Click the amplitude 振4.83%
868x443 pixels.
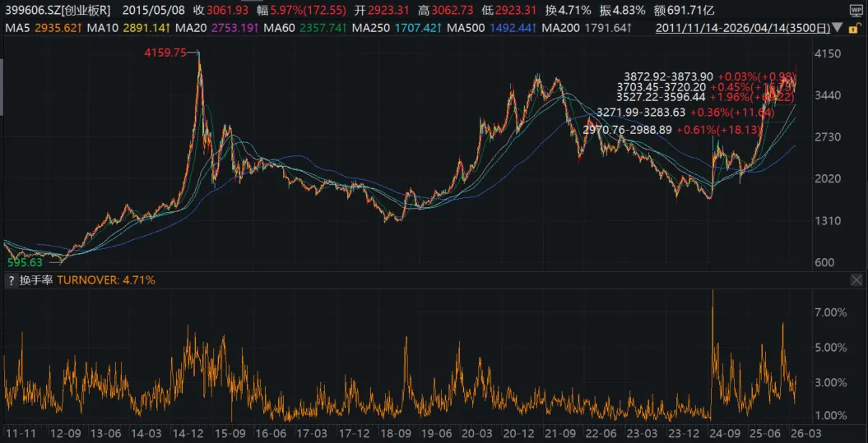tap(623, 10)
